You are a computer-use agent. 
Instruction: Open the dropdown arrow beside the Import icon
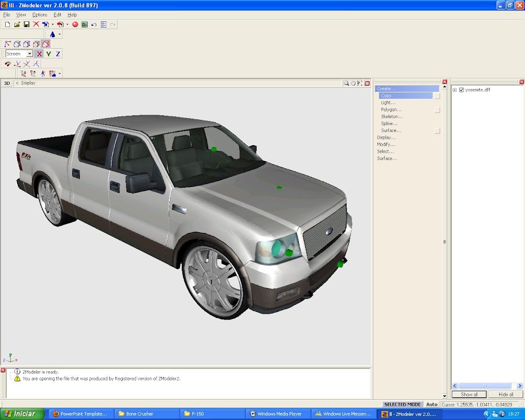pos(53,25)
